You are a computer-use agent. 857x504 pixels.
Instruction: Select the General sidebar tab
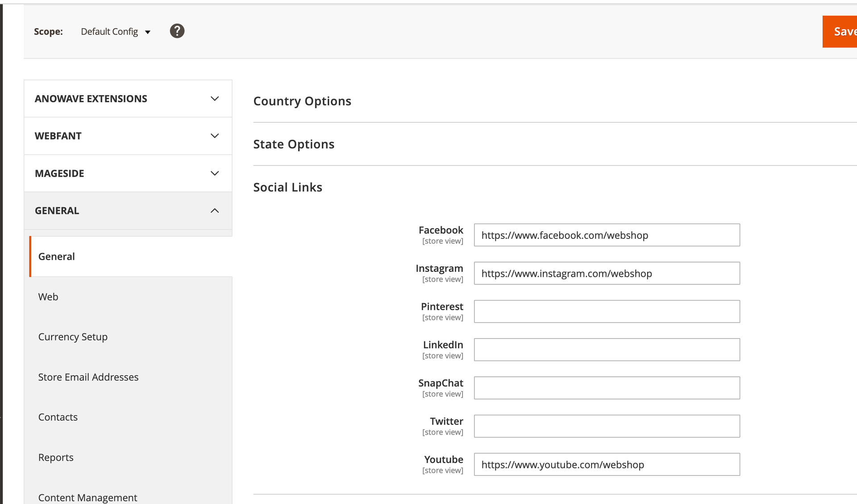(57, 257)
